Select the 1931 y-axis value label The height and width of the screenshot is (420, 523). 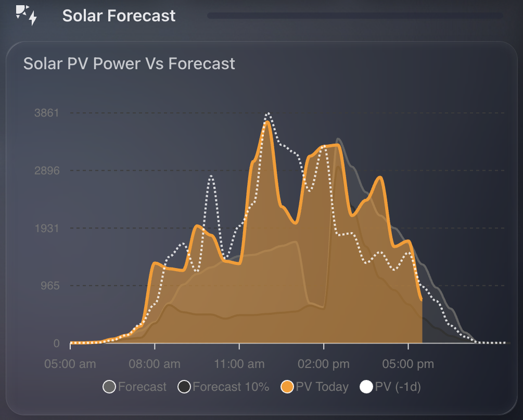coord(47,228)
